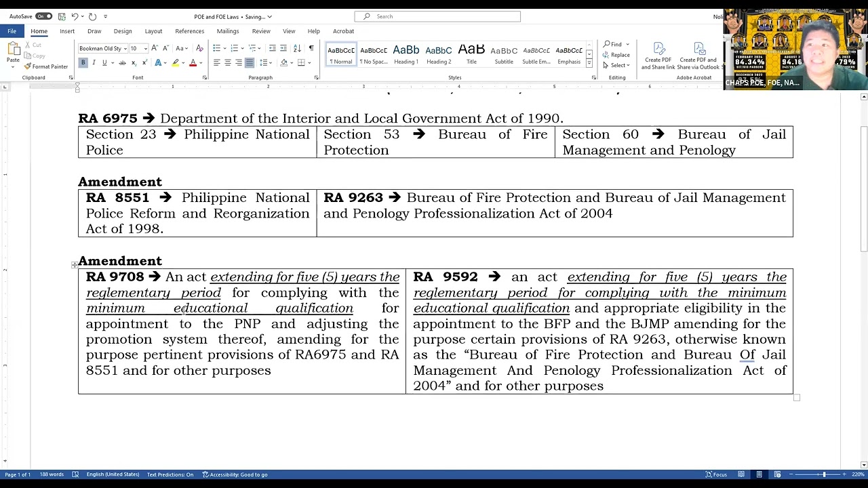This screenshot has width=868, height=488.
Task: Toggle Focus mode in status bar
Action: click(716, 474)
